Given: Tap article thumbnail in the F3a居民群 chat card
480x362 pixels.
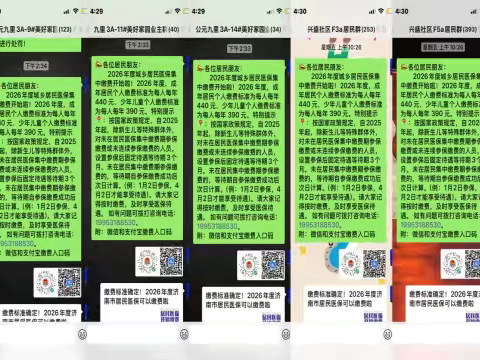Looking at the screenshot, I should 373,317.
